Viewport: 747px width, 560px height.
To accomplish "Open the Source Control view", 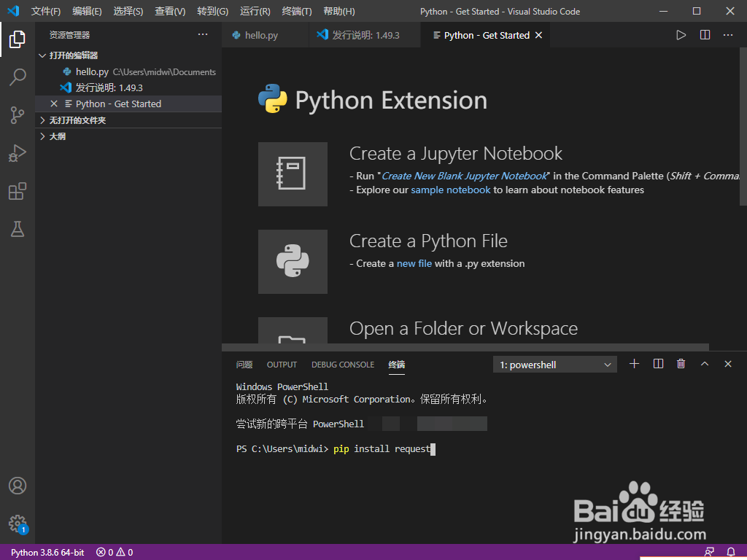I will (18, 114).
